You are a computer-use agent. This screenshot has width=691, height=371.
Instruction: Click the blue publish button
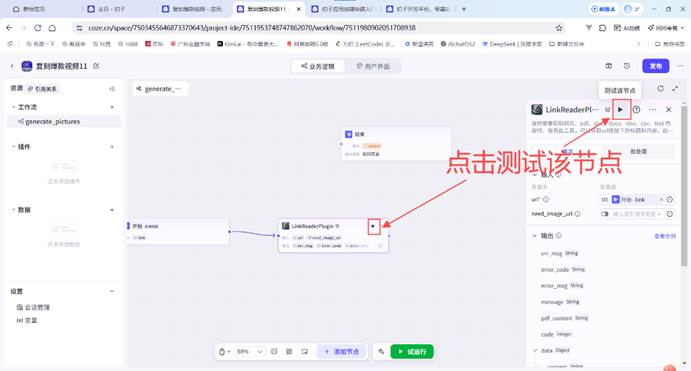click(656, 66)
